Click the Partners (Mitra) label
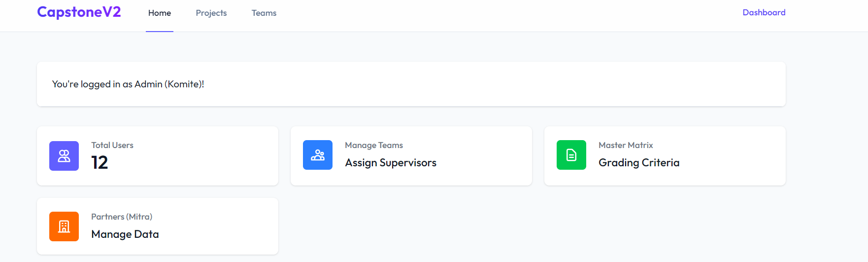868x262 pixels. (122, 217)
